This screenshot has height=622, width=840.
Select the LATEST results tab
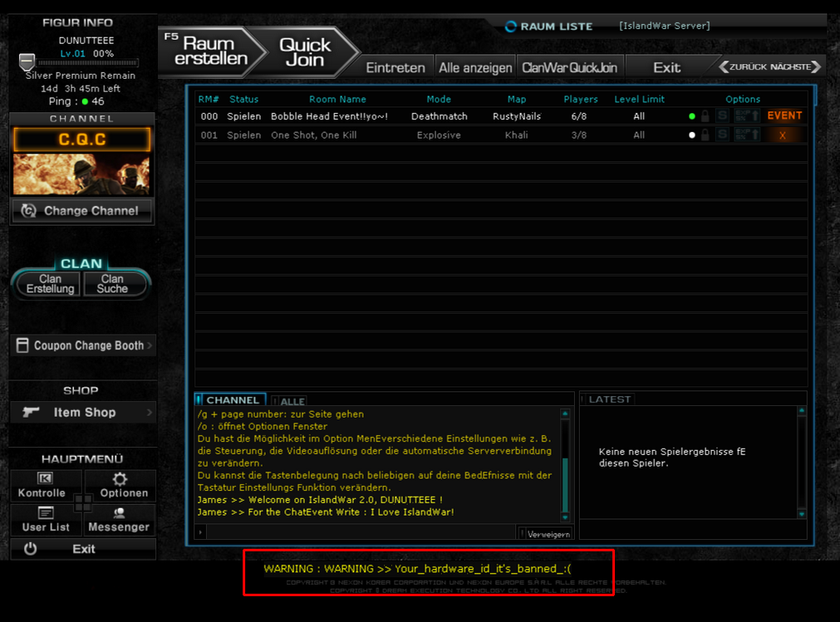[x=607, y=399]
